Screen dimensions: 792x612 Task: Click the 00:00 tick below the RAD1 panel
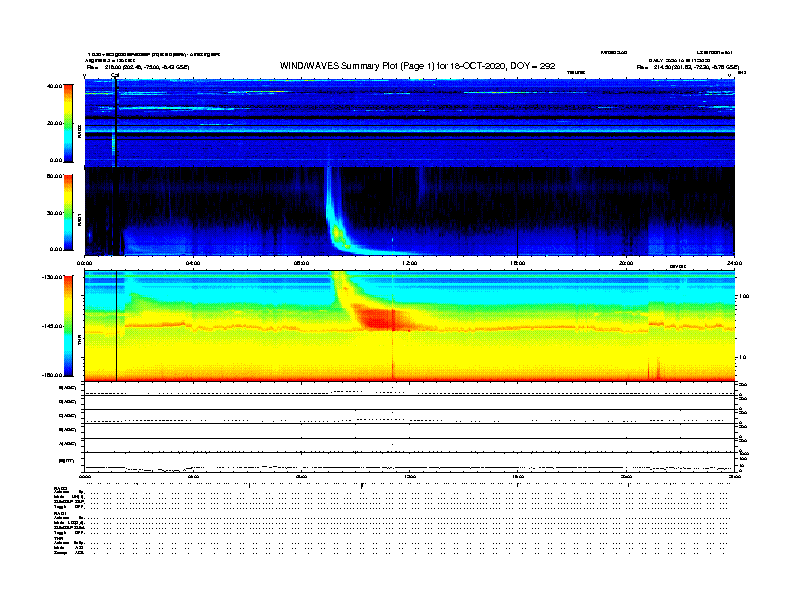pos(84,263)
